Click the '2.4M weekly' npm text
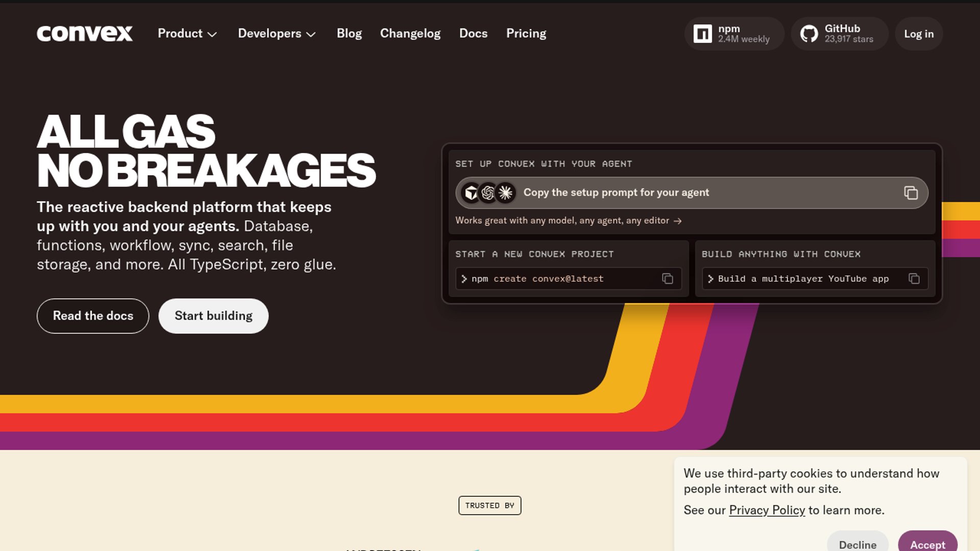Image resolution: width=980 pixels, height=551 pixels. point(744,39)
